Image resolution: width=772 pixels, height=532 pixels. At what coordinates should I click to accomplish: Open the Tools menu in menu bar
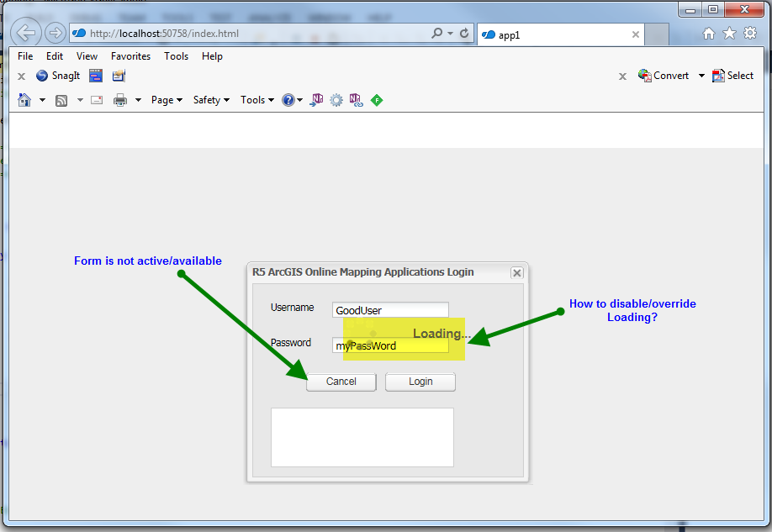pyautogui.click(x=176, y=56)
